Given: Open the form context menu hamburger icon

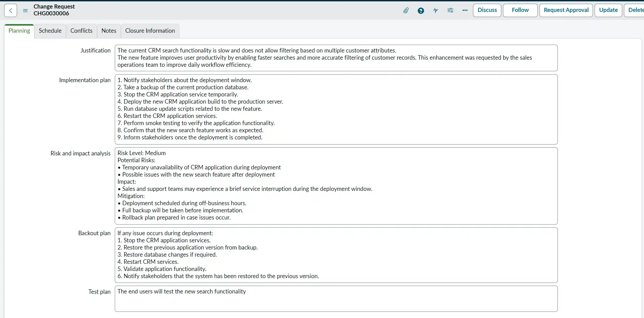Looking at the screenshot, I should 25,11.
